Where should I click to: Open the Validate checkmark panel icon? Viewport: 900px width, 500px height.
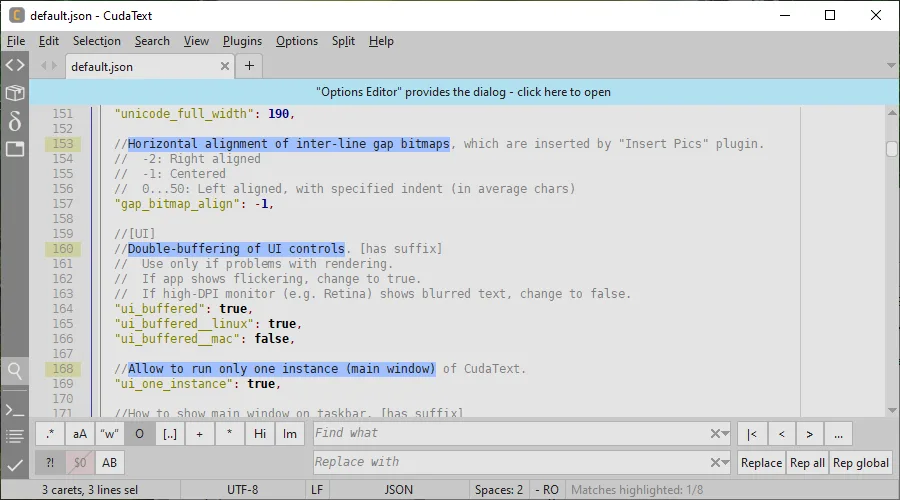click(15, 464)
